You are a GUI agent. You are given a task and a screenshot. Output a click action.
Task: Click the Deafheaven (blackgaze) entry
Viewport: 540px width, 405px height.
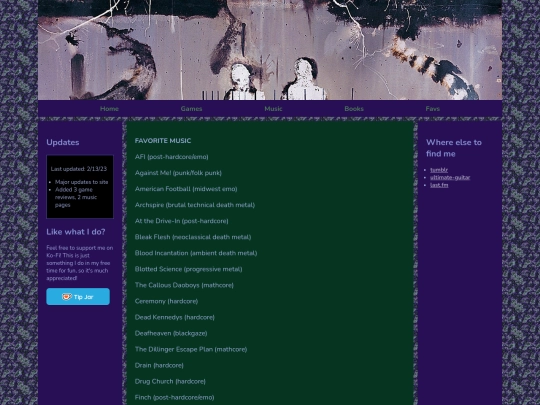[x=171, y=333]
